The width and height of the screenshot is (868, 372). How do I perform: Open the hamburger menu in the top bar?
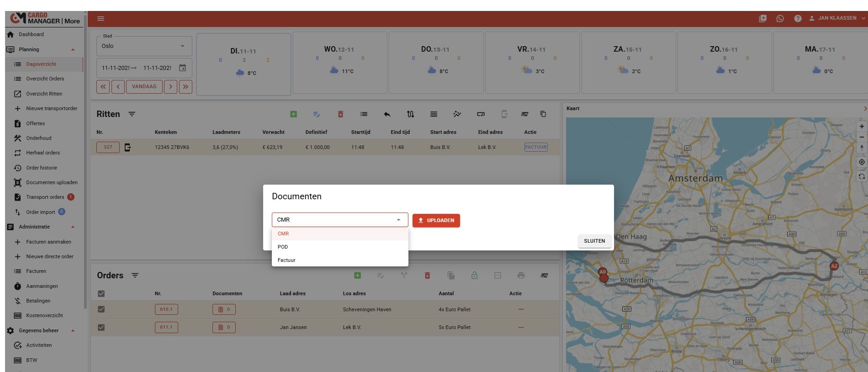click(x=101, y=19)
